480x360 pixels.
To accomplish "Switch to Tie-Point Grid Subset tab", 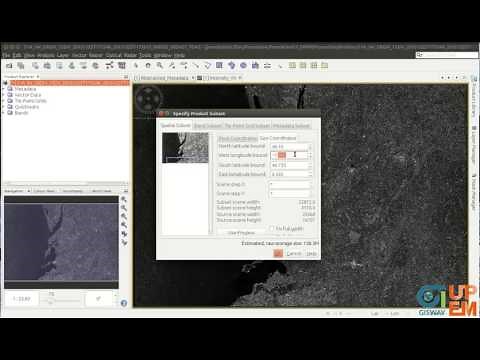I will click(x=247, y=125).
